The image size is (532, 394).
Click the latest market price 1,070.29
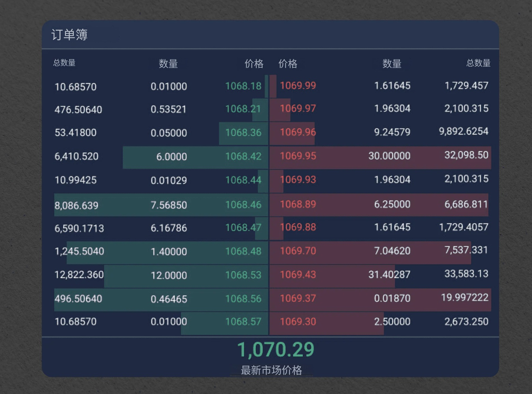[x=275, y=350]
